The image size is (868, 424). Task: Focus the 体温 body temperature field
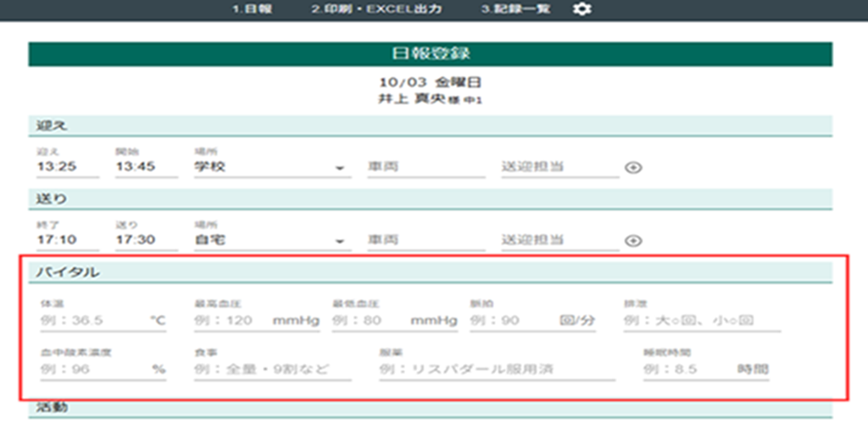click(92, 321)
